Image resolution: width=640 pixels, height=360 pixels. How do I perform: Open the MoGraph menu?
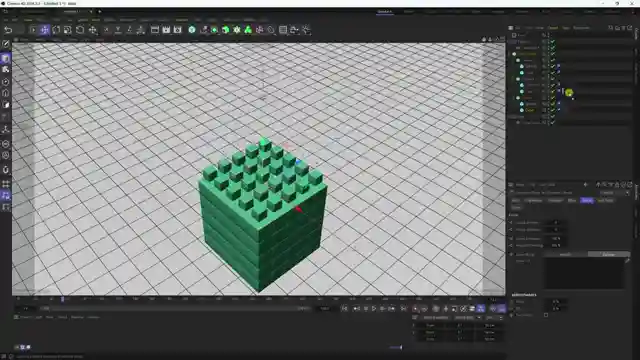click(127, 20)
